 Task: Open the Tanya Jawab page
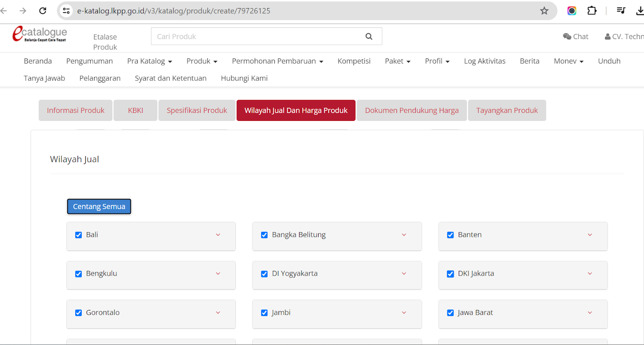click(x=44, y=78)
